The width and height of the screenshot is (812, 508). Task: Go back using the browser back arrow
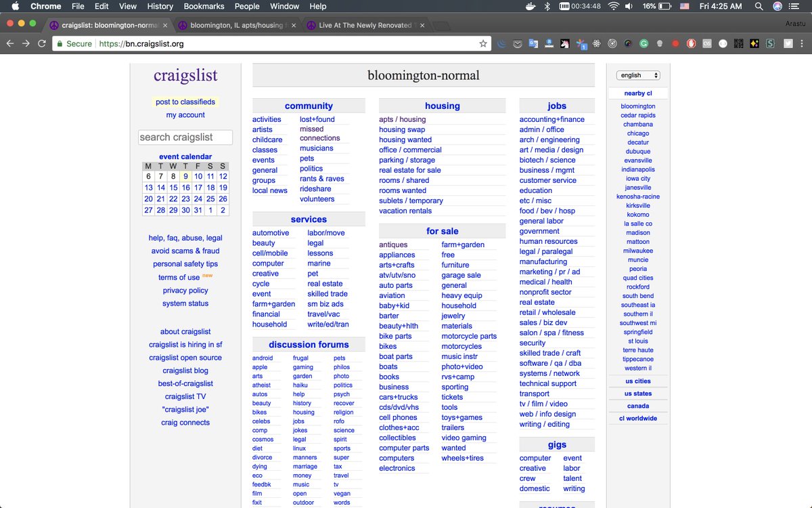point(9,43)
